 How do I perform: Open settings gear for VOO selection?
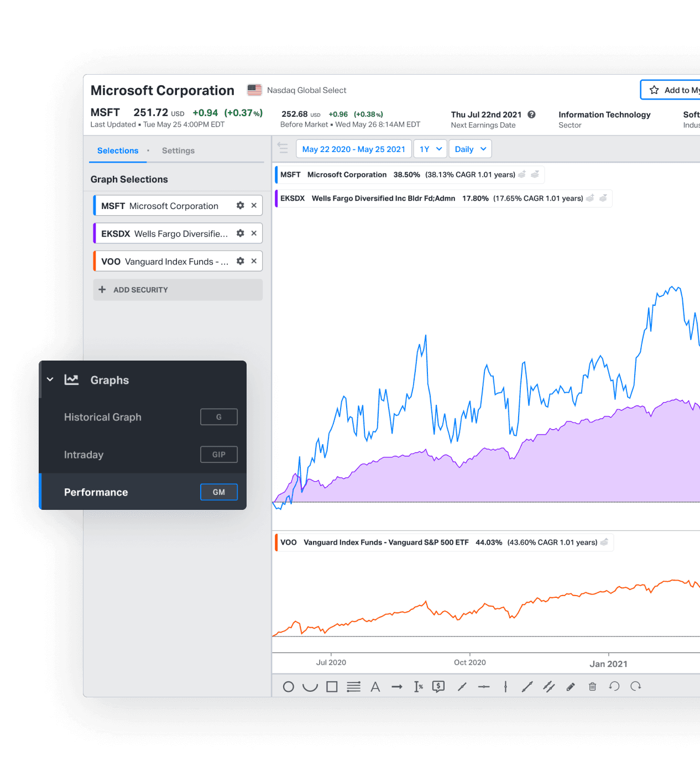tap(240, 261)
